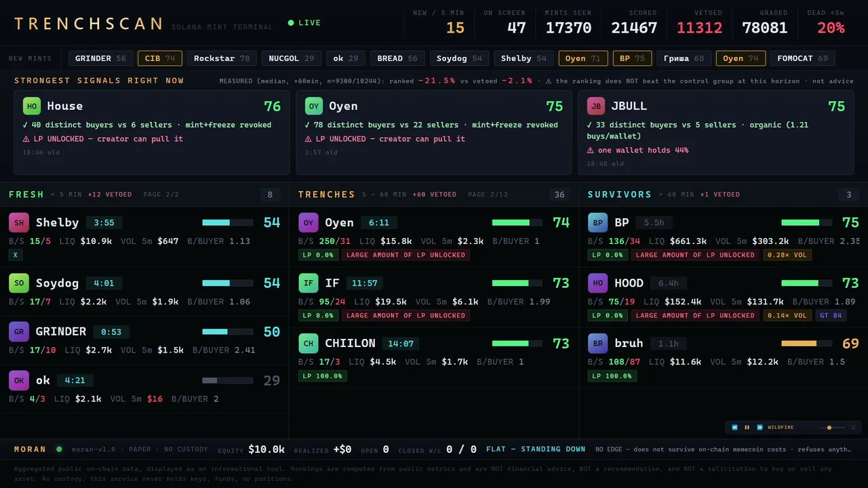
Task: Click the HO avatar for HOOD
Action: [598, 283]
